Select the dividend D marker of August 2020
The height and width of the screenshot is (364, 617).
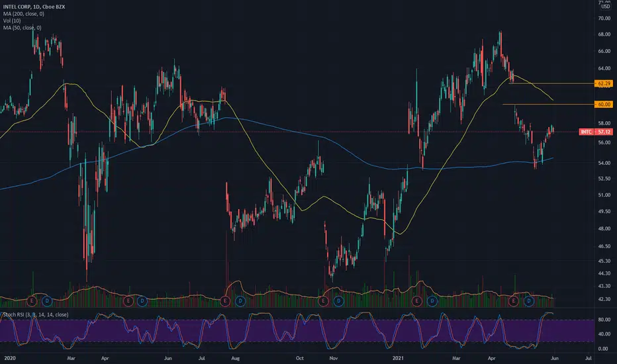pos(240,301)
